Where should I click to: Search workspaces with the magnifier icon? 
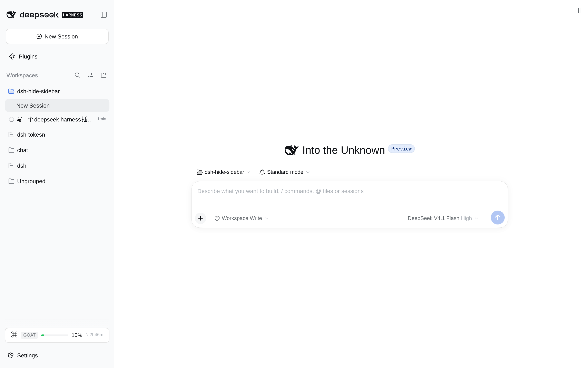click(x=78, y=75)
